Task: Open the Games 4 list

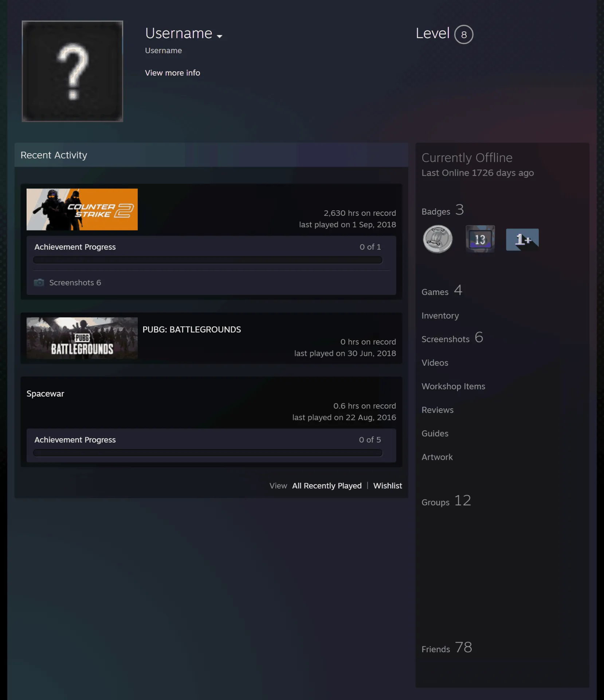Action: click(x=442, y=291)
